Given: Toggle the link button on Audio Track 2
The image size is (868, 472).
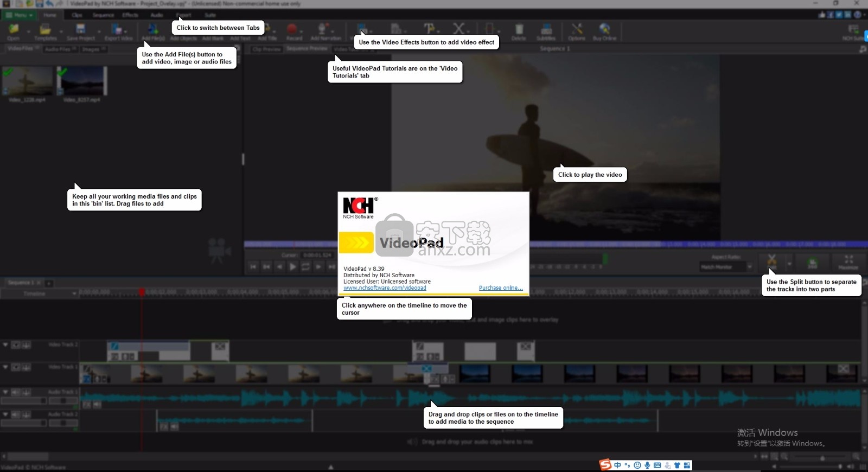Looking at the screenshot, I should [26, 414].
